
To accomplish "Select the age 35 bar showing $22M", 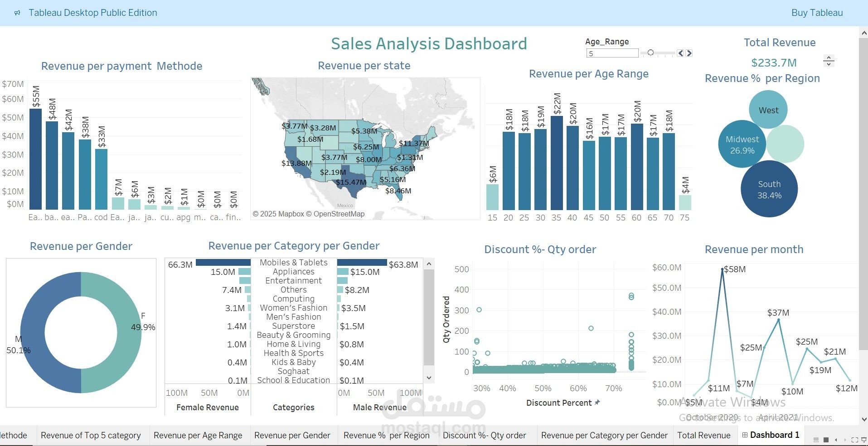I will click(557, 163).
